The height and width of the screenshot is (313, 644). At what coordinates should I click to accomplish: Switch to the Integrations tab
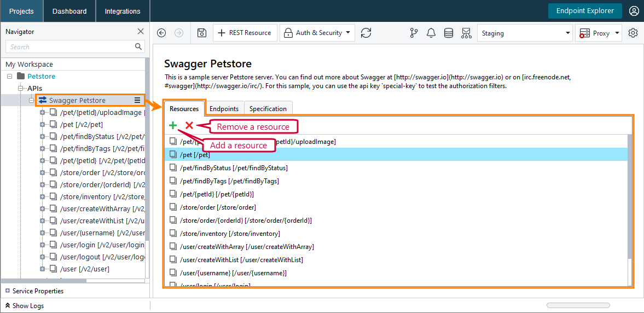pos(123,11)
